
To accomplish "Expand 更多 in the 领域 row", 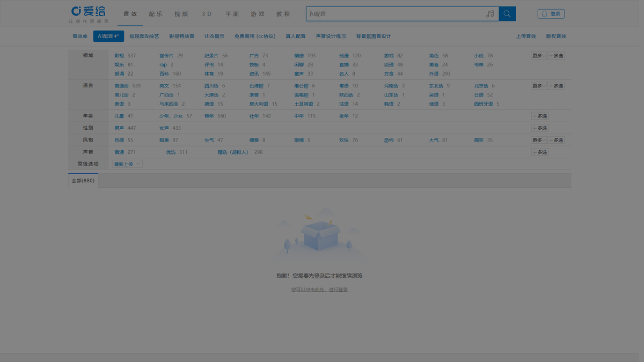I will [x=539, y=56].
